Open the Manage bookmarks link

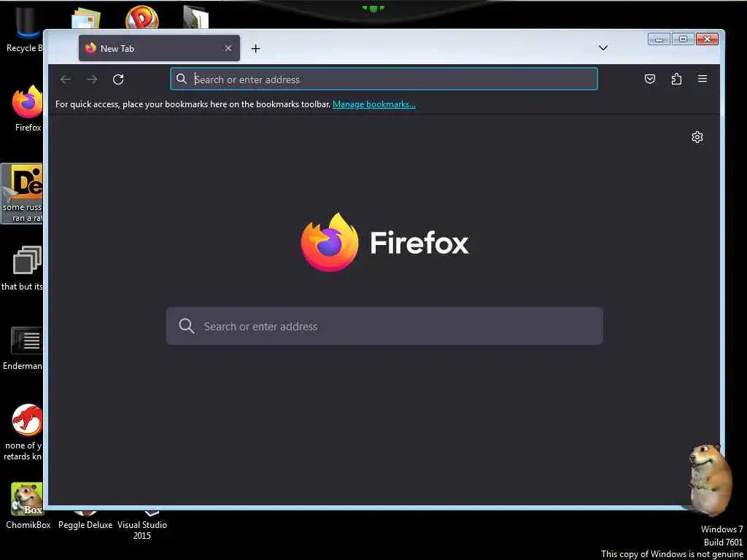[374, 104]
